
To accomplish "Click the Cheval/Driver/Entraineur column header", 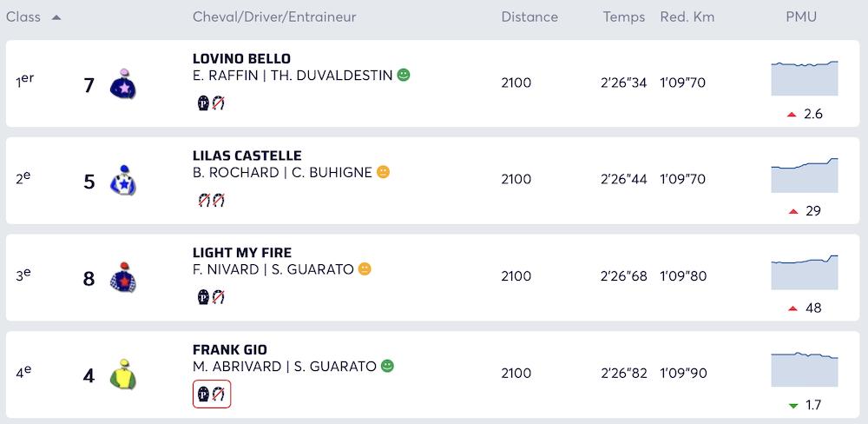I will [x=274, y=17].
